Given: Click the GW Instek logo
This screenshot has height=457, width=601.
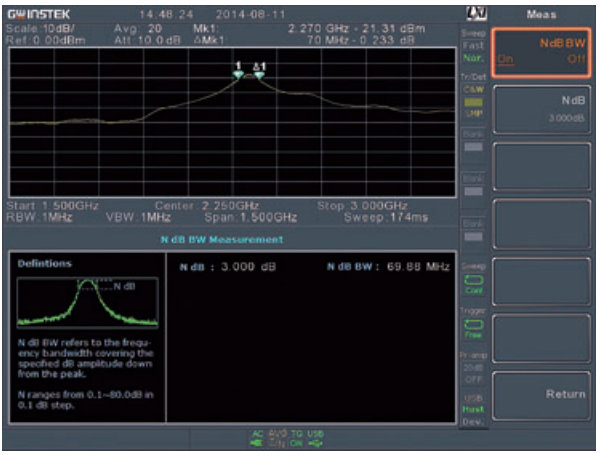Looking at the screenshot, I should tap(39, 15).
